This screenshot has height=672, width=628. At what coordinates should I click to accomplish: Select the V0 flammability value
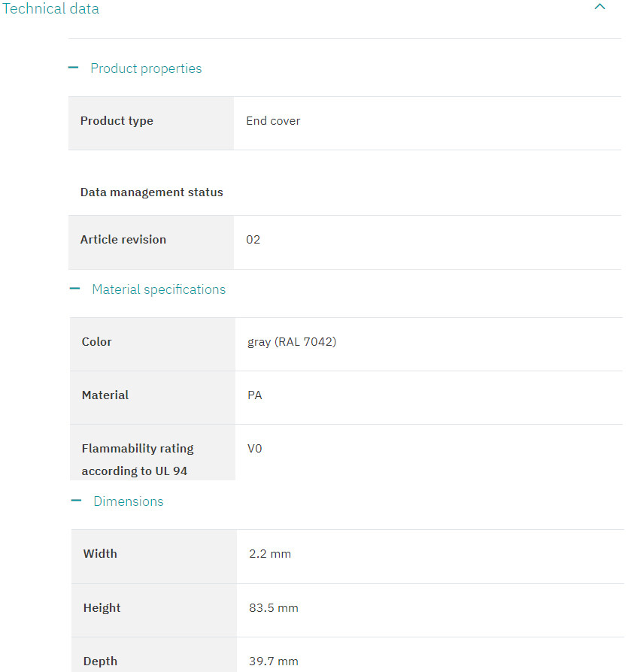tap(255, 449)
